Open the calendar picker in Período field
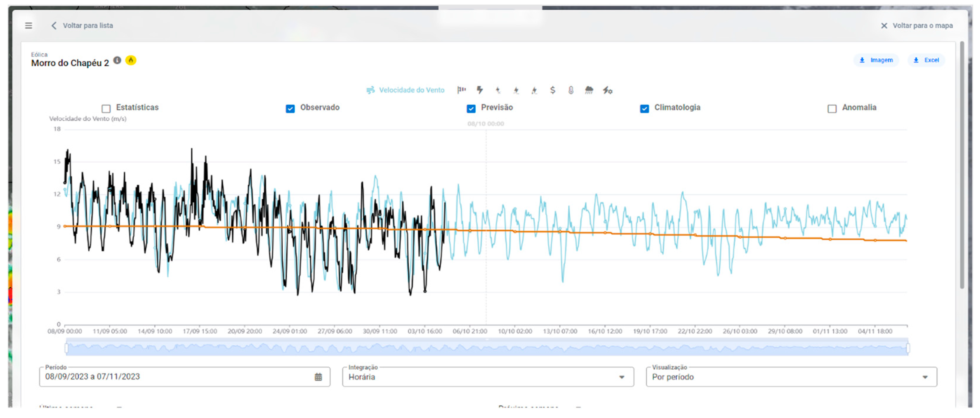 318,377
